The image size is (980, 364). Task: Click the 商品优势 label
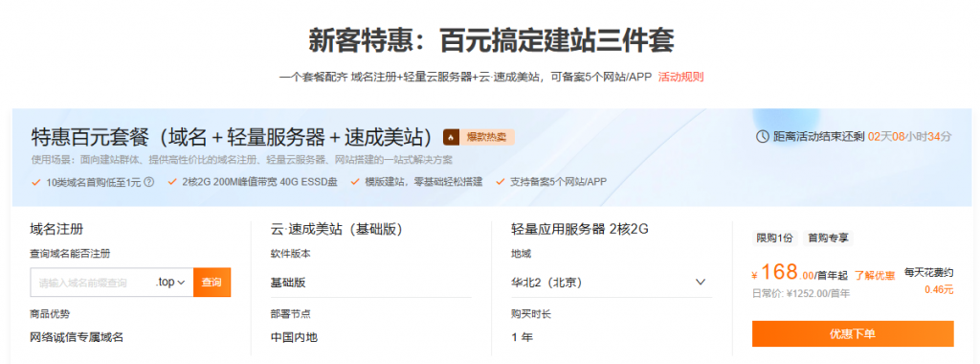[x=50, y=313]
